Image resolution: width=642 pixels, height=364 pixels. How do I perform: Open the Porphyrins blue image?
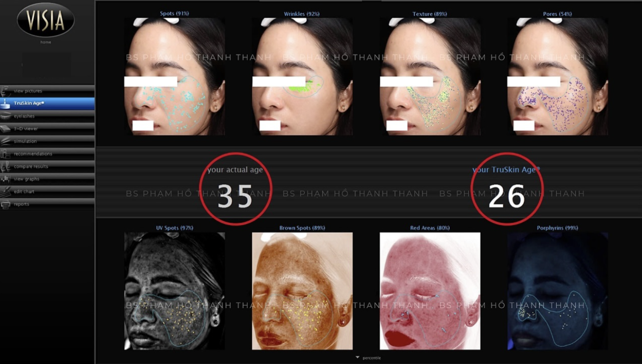pos(558,291)
